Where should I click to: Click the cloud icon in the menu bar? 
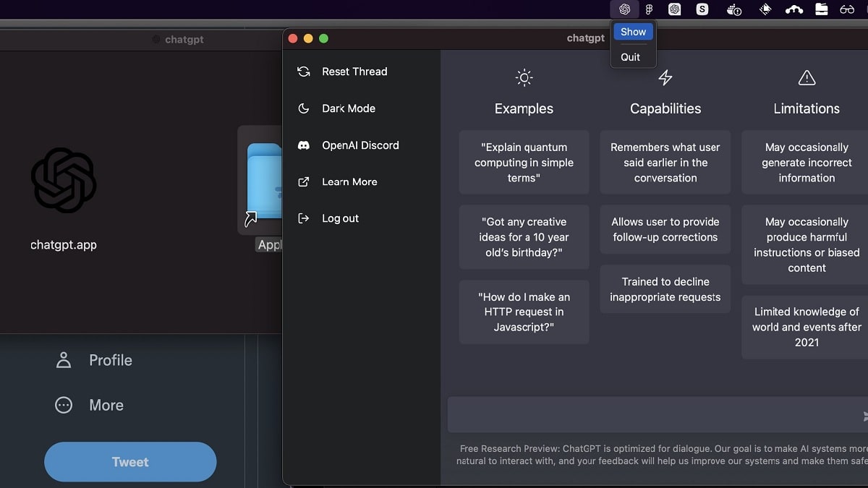tap(793, 9)
